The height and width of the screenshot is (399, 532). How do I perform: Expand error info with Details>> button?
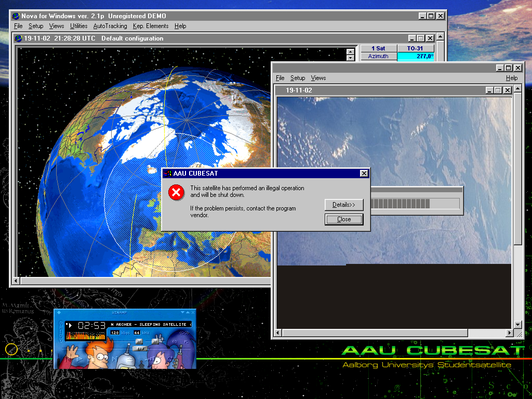(x=344, y=205)
